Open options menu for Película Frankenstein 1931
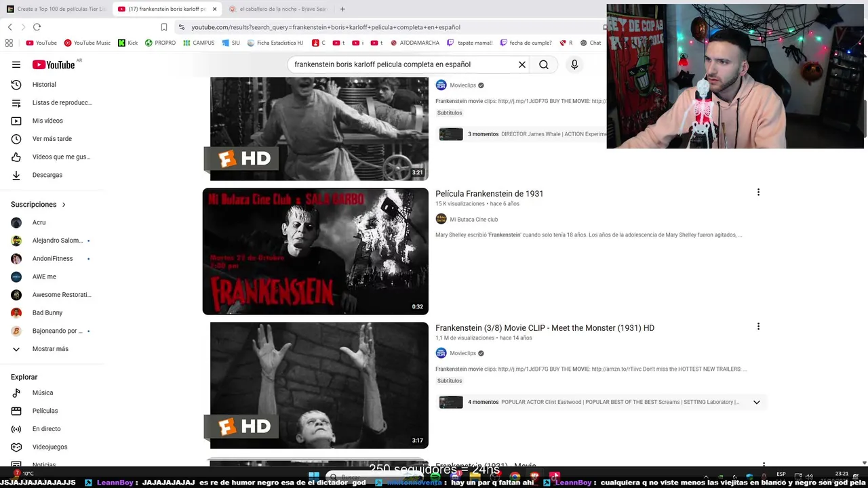 pyautogui.click(x=758, y=192)
